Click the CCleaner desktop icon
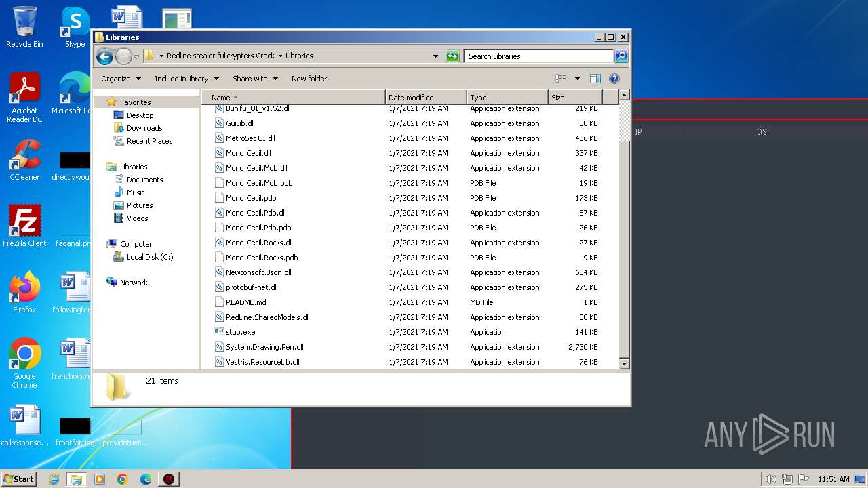The image size is (868, 488). 24,161
